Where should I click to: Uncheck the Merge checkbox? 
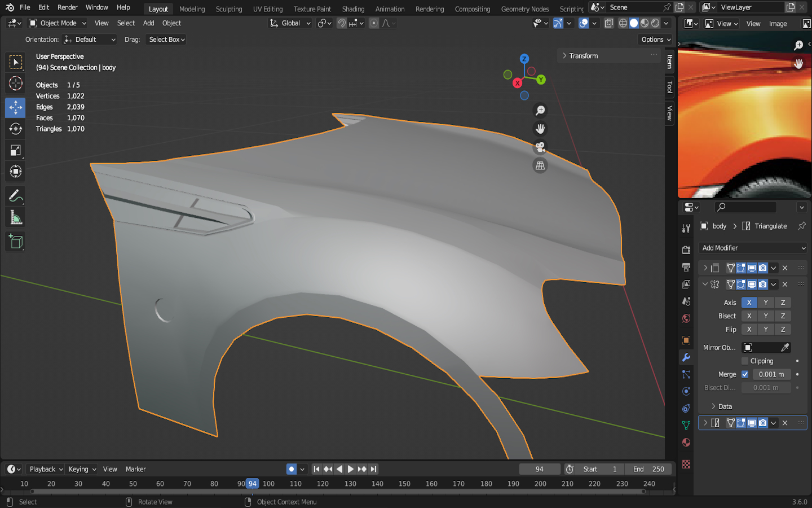(x=745, y=374)
